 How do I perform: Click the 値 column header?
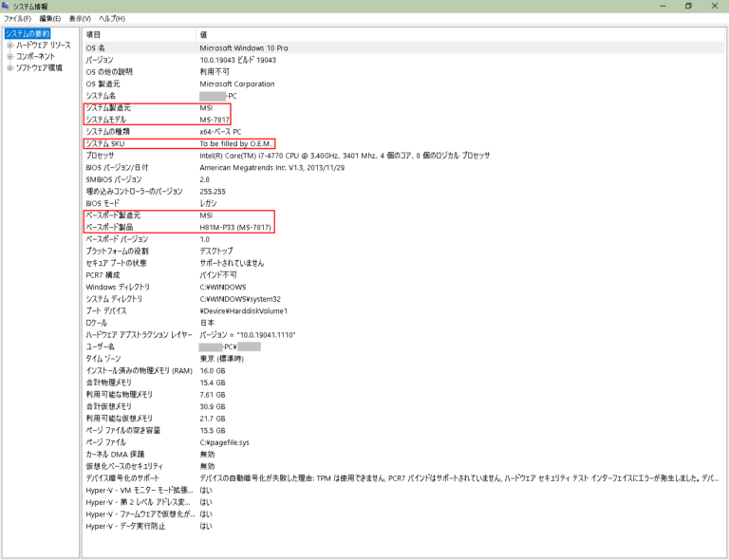pos(203,34)
